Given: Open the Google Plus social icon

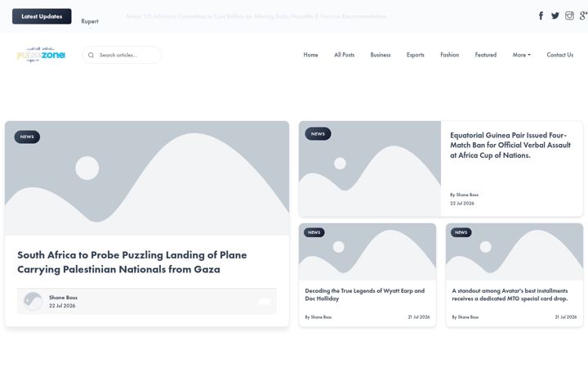Looking at the screenshot, I should pos(583,16).
